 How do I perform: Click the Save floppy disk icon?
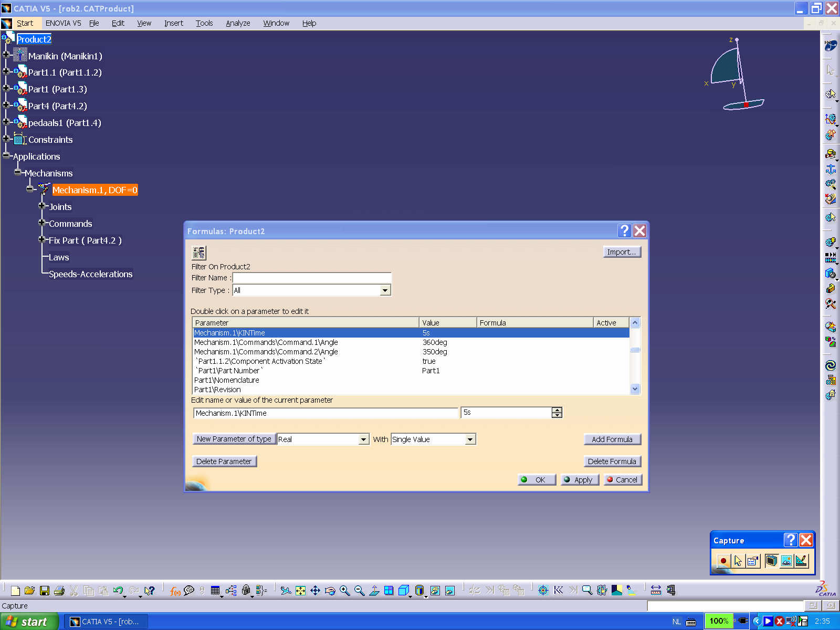tap(45, 591)
